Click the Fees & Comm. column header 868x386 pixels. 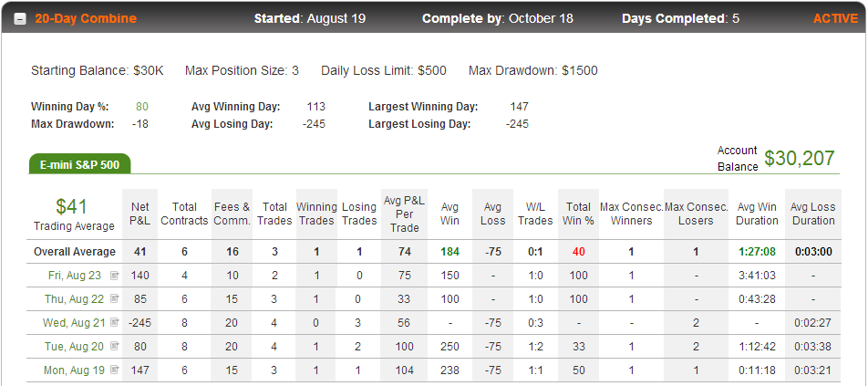point(232,214)
